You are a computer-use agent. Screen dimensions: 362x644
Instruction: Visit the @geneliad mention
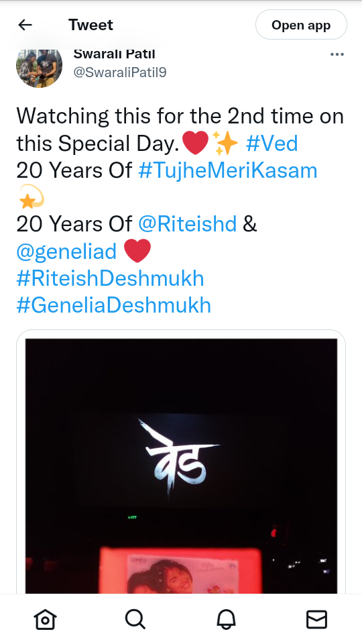tap(66, 250)
